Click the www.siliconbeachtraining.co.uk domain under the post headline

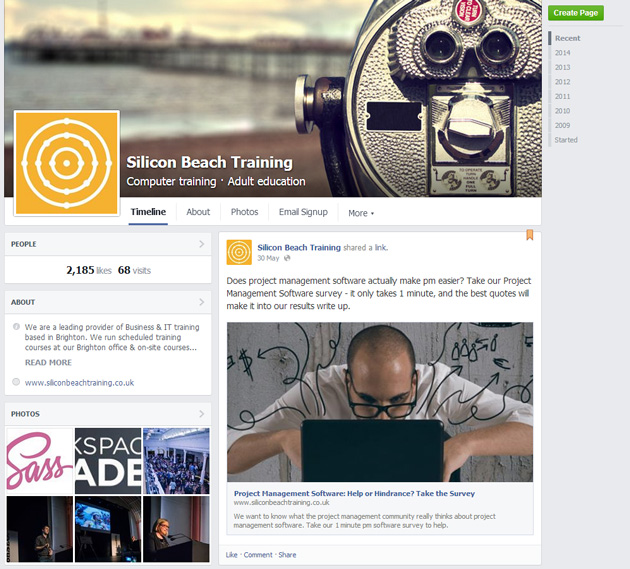point(281,502)
